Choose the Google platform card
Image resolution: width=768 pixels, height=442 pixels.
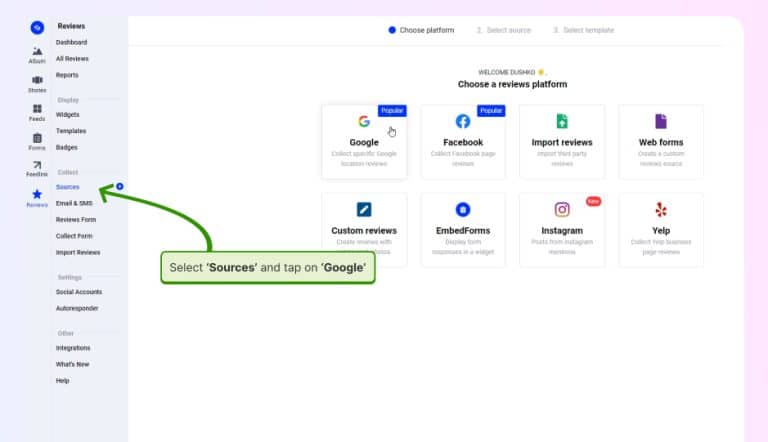[364, 141]
